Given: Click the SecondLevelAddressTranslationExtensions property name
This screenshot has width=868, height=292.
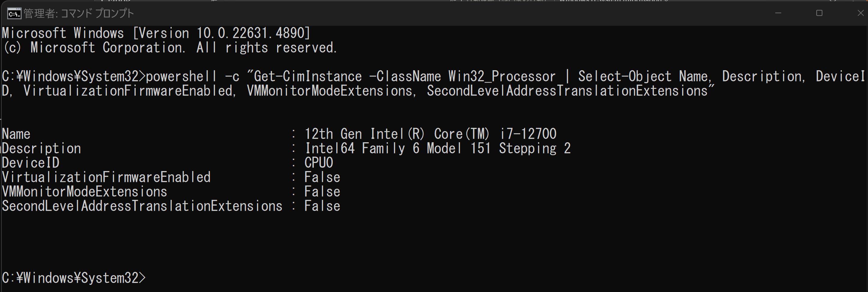Looking at the screenshot, I should [x=142, y=206].
